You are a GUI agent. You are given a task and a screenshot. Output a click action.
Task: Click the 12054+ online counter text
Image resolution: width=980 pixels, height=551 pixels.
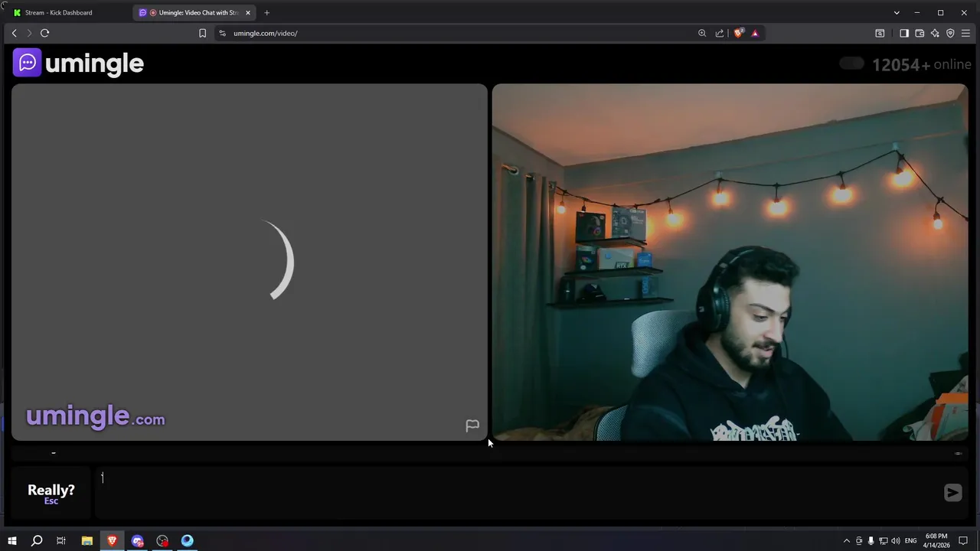click(x=922, y=64)
